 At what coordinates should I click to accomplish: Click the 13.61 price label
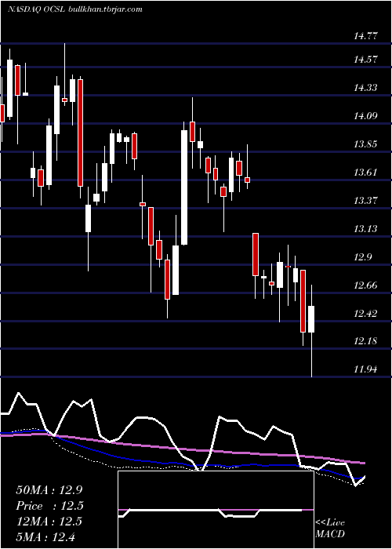[x=365, y=172]
